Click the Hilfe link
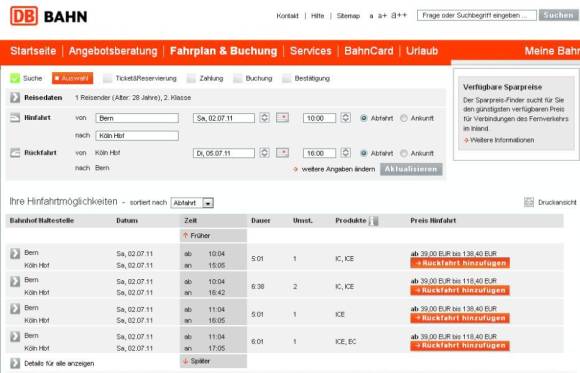 coord(317,16)
